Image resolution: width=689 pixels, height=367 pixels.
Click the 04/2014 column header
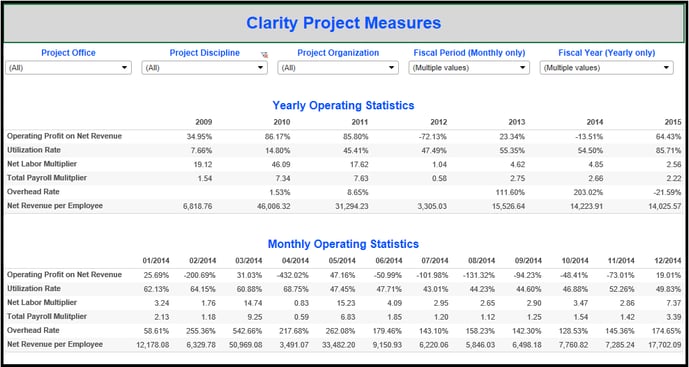295,261
